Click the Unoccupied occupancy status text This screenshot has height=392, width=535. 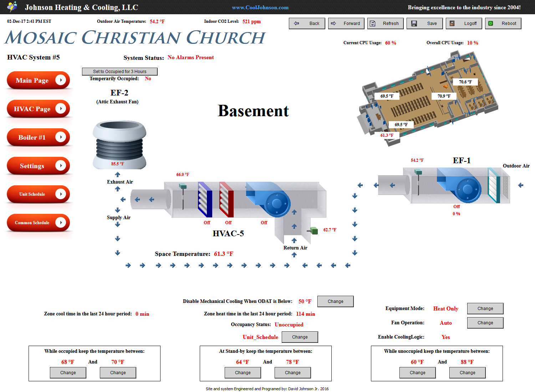(289, 325)
